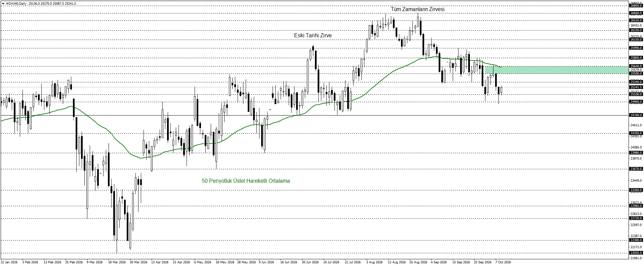Image resolution: width=644 pixels, height=266 pixels.
Task: Click the 26150.0 price level tag
Action: pyautogui.click(x=636, y=40)
